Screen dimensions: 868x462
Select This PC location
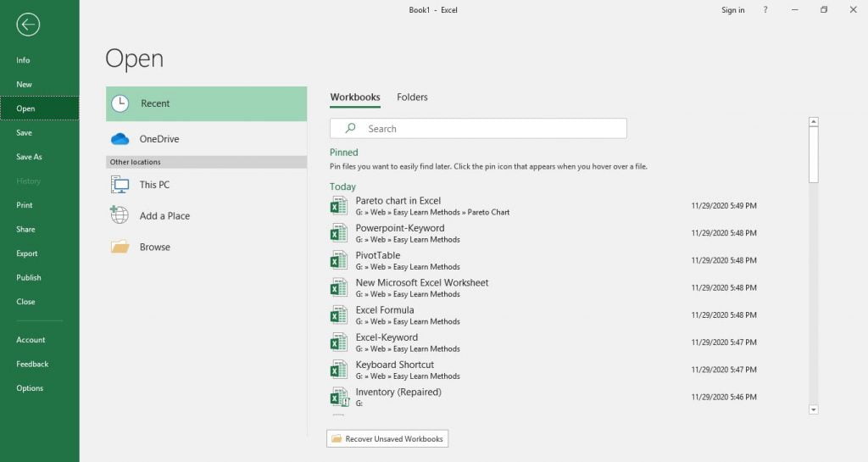tap(207, 184)
